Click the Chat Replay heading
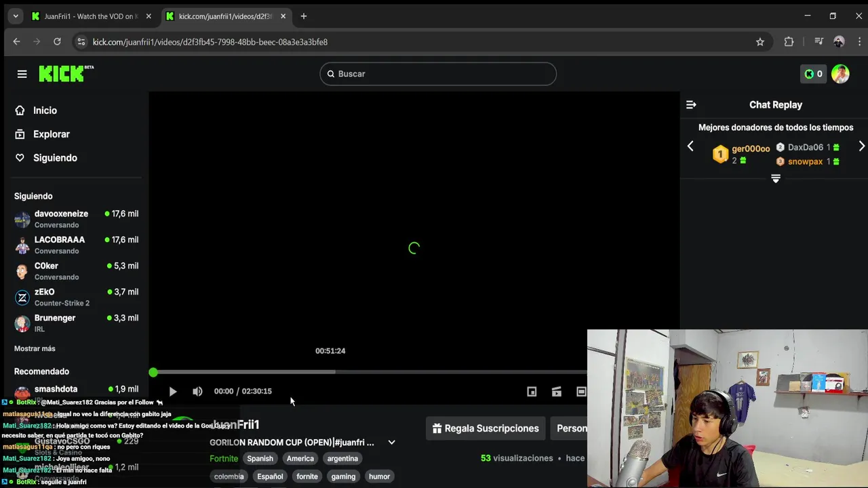868x488 pixels. tap(776, 105)
